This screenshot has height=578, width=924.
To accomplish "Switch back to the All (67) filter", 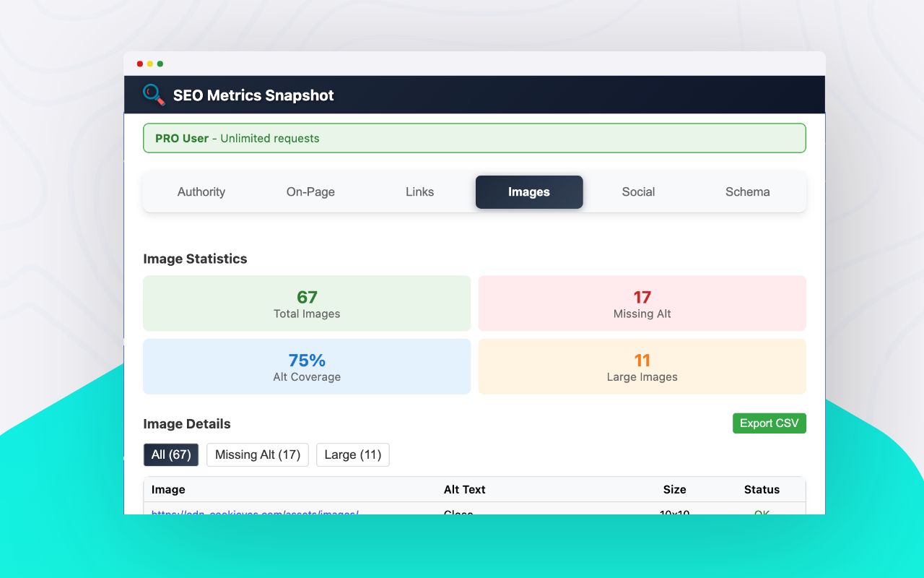I will point(170,454).
